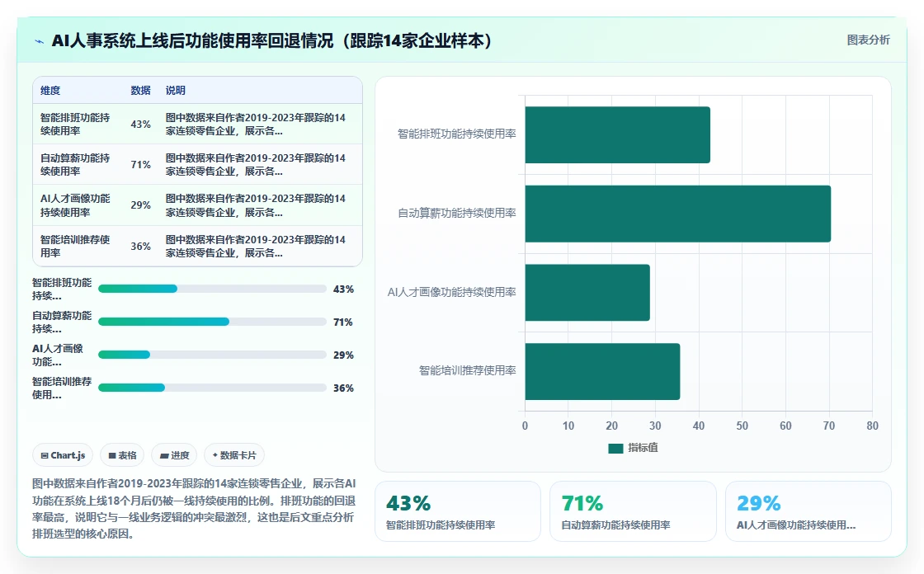
Task: Click the 自动算薪功能持续使用率 chart bar
Action: click(x=677, y=214)
